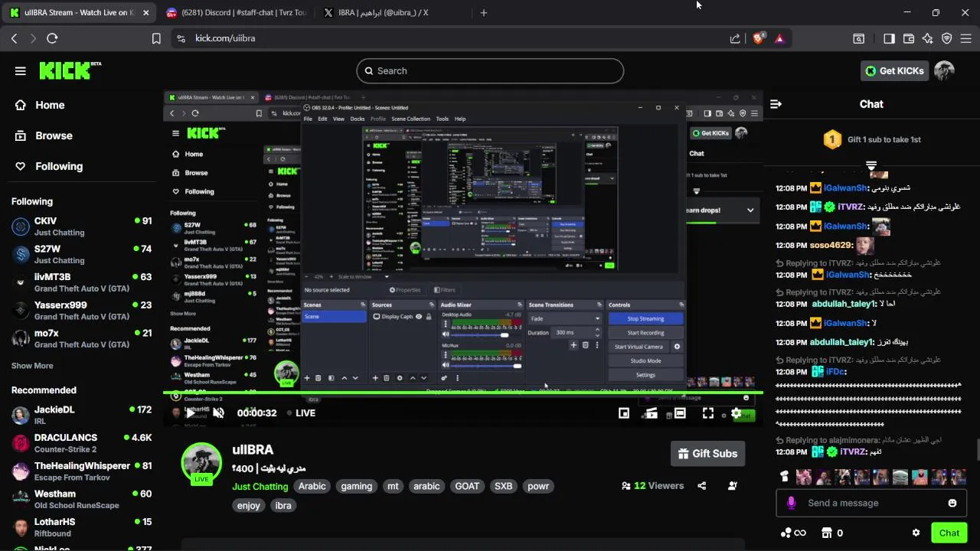Click the chat scrollbar thumb
This screenshot has width=980, height=551.
tap(977, 448)
